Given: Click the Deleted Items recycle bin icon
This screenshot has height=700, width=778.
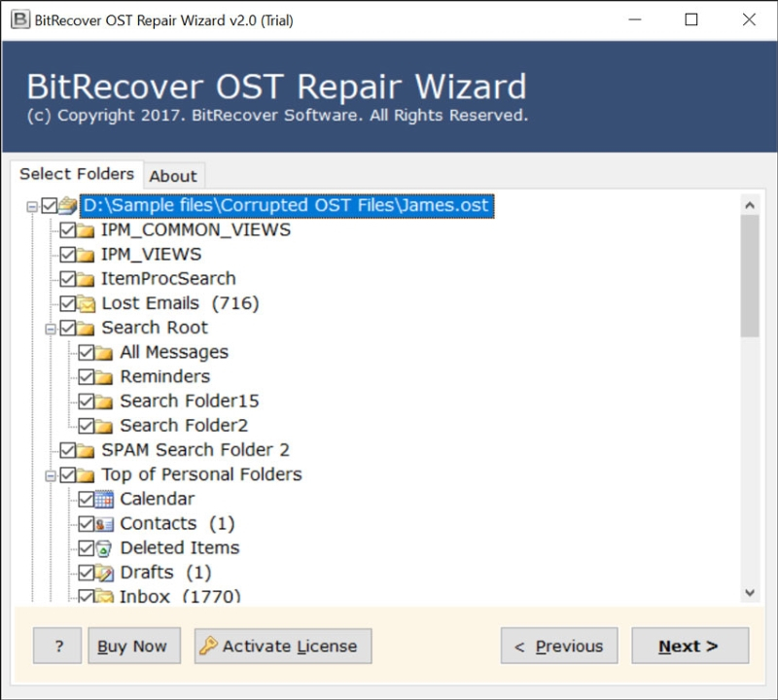Looking at the screenshot, I should (104, 548).
